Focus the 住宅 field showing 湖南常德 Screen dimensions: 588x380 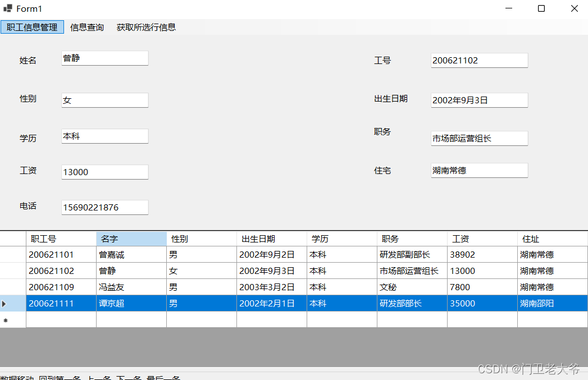coord(479,171)
